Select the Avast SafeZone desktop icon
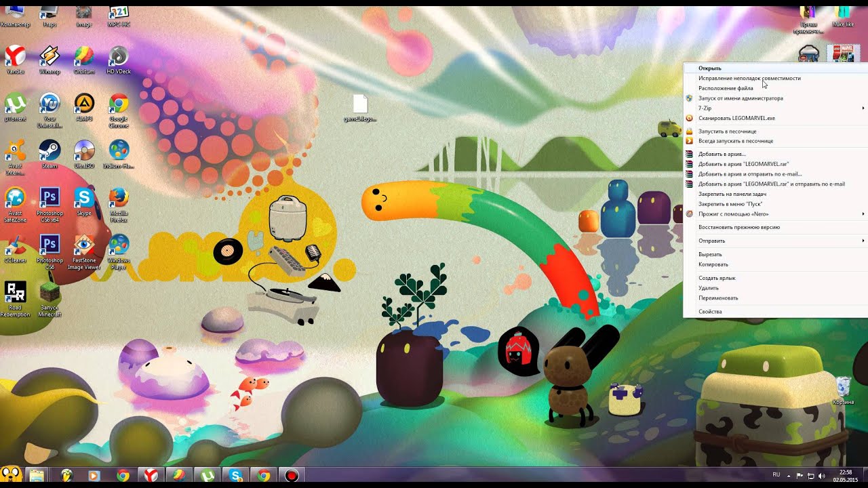This screenshot has height=488, width=868. tap(15, 205)
